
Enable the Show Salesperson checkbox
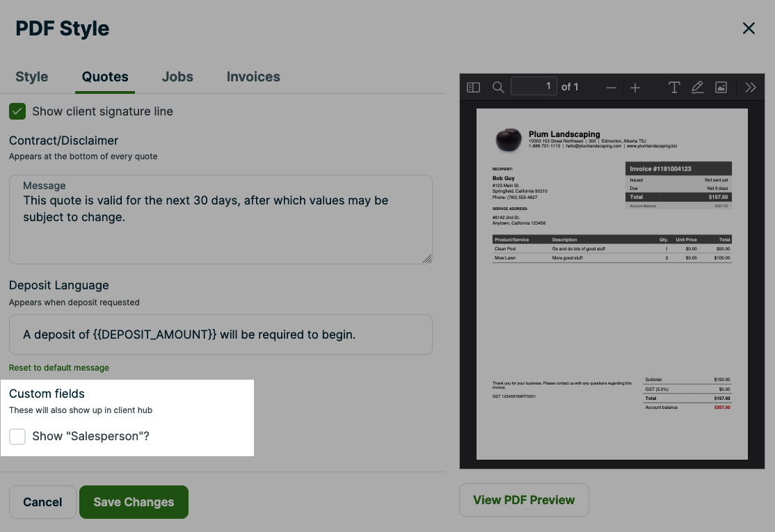pyautogui.click(x=17, y=436)
